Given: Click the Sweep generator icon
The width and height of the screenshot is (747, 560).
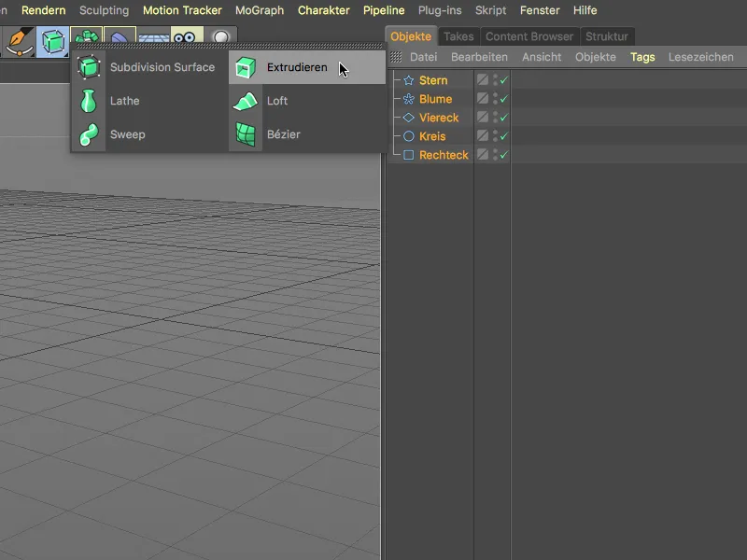Looking at the screenshot, I should click(x=89, y=134).
